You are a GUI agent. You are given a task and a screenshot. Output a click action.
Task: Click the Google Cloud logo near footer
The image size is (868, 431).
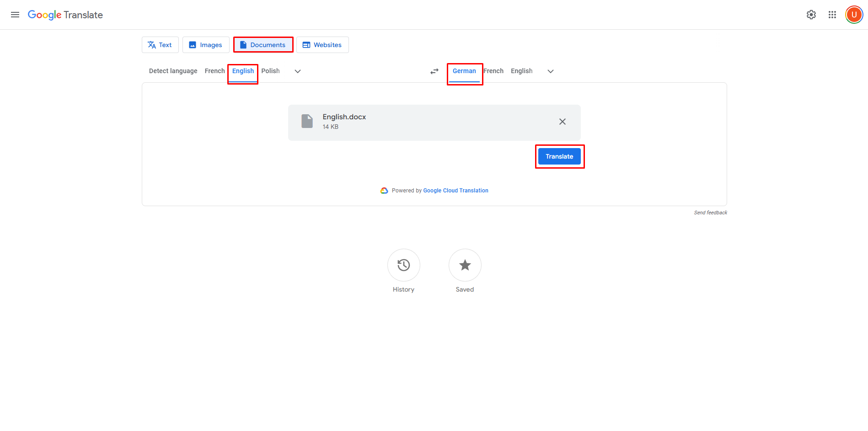tap(384, 190)
